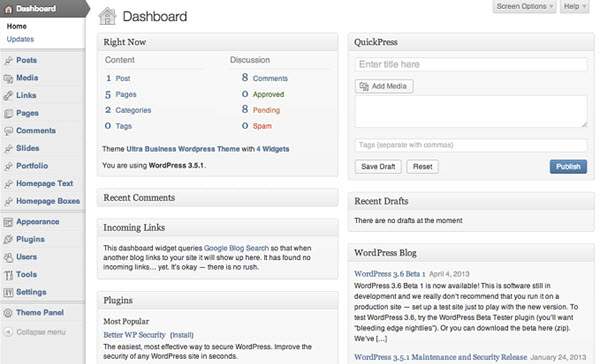
Task: Toggle the Plugins widget header
Action: tap(217, 300)
